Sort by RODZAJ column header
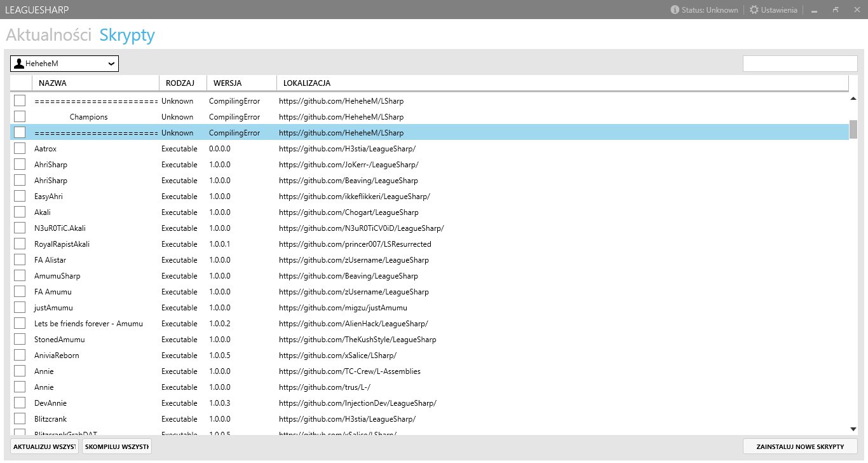868x463 pixels. point(183,83)
